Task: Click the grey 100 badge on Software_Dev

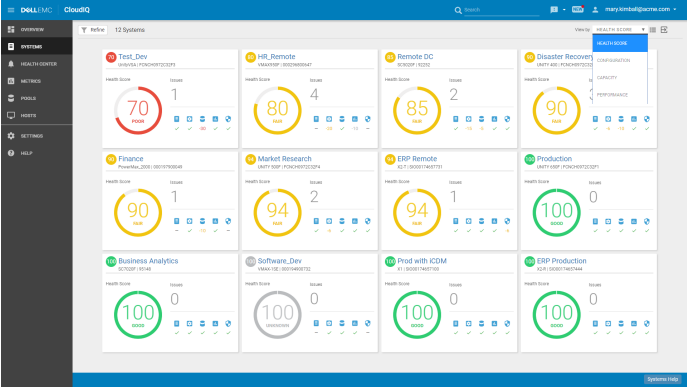Action: click(x=250, y=261)
